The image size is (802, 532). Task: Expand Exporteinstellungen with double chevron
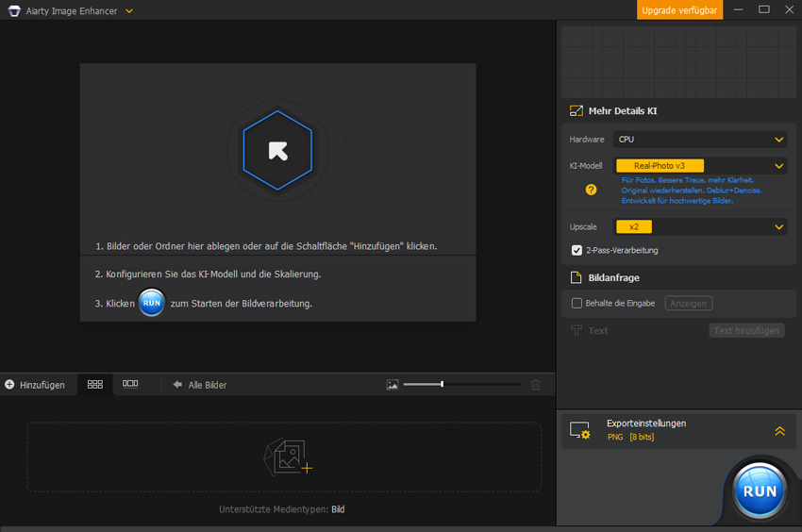pyautogui.click(x=779, y=431)
